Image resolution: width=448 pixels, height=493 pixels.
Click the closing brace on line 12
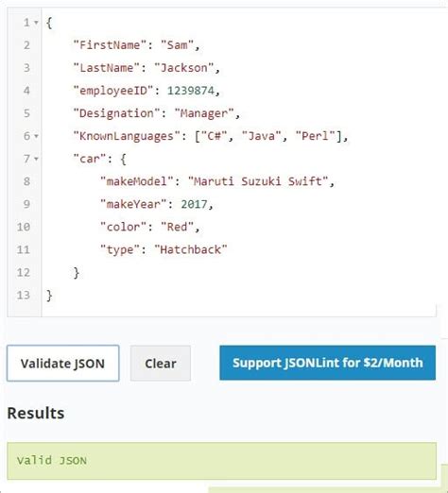point(76,273)
